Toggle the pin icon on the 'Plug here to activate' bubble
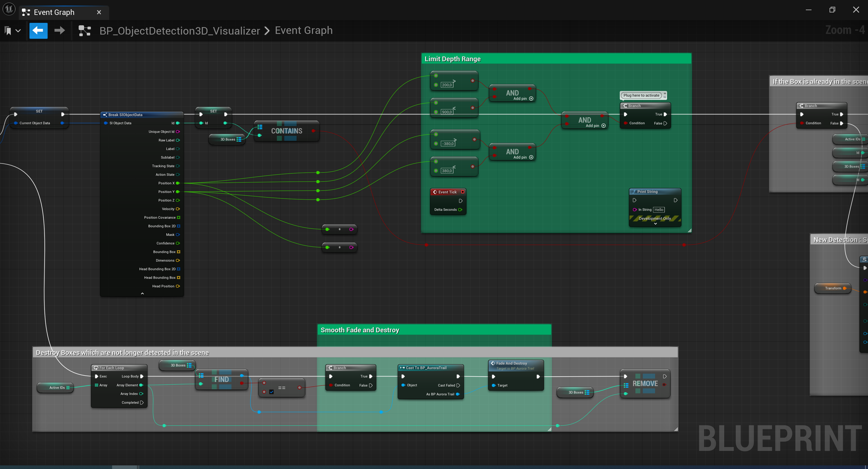 [x=665, y=93]
